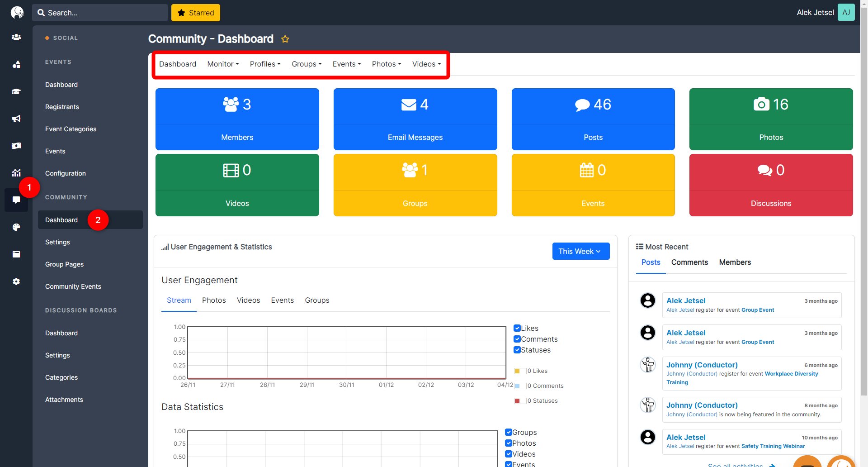The width and height of the screenshot is (868, 467).
Task: Open the users group icon in the left rail
Action: [16, 37]
